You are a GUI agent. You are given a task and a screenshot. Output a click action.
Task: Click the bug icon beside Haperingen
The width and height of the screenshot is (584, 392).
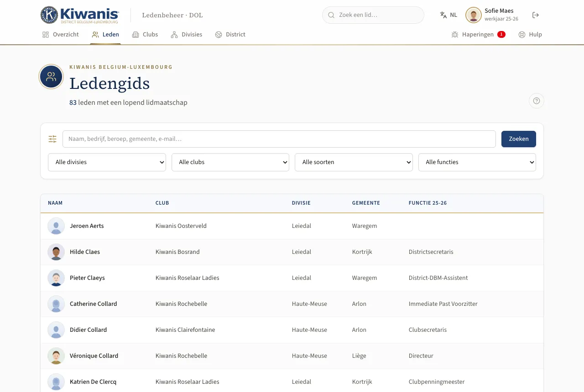tap(455, 35)
